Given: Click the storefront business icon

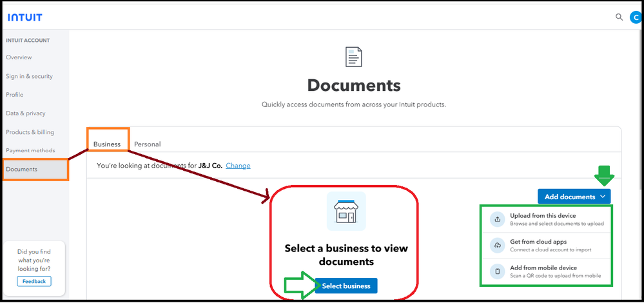Looking at the screenshot, I should click(x=346, y=211).
